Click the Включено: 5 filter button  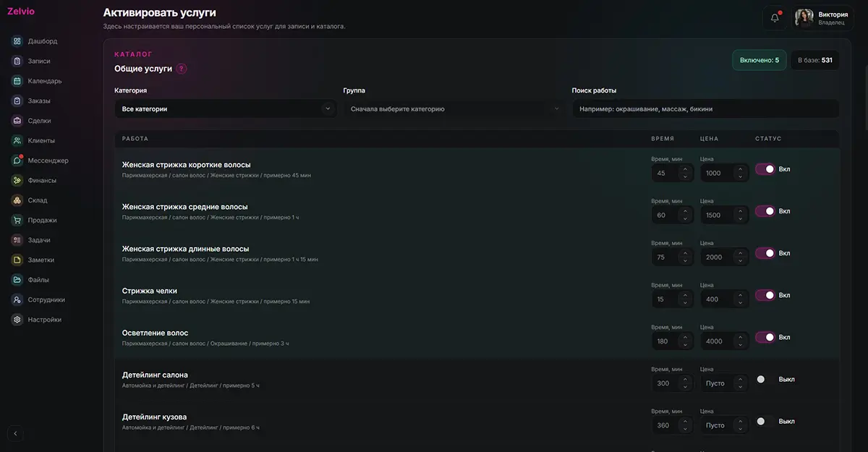coord(759,60)
